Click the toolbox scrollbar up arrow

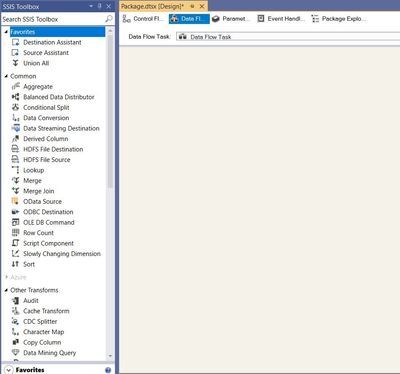(110, 31)
